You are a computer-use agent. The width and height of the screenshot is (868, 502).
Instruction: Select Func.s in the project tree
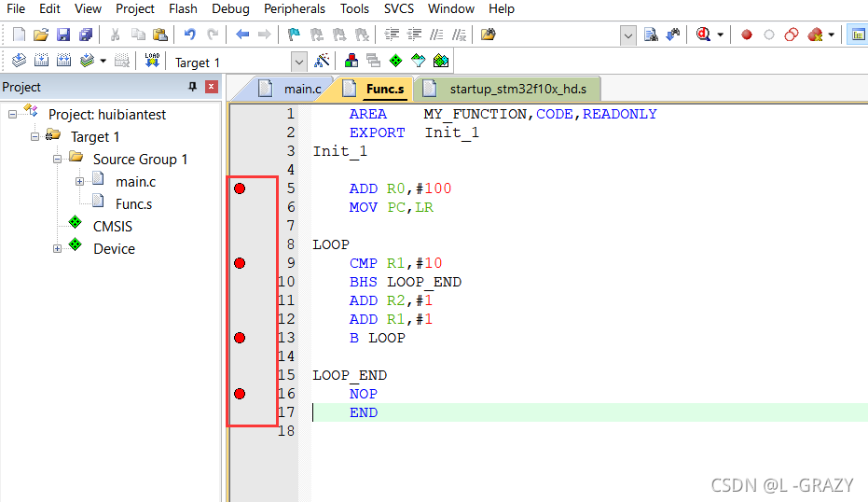(133, 204)
